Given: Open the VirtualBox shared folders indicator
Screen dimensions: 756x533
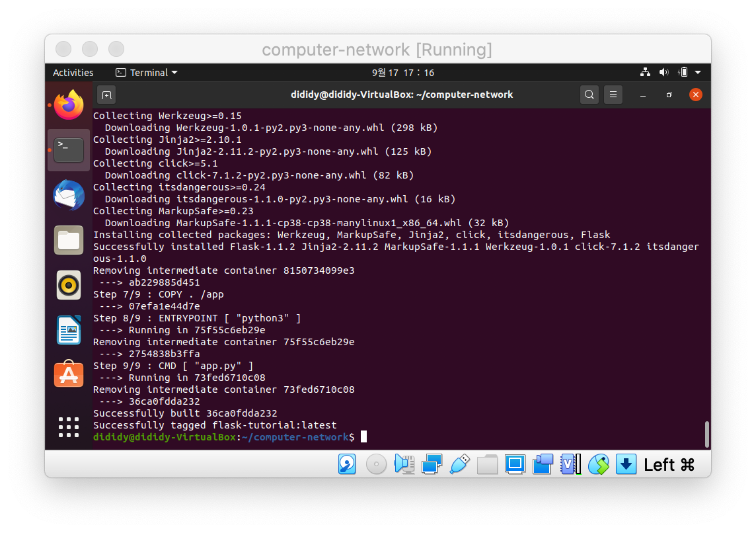Looking at the screenshot, I should click(487, 464).
